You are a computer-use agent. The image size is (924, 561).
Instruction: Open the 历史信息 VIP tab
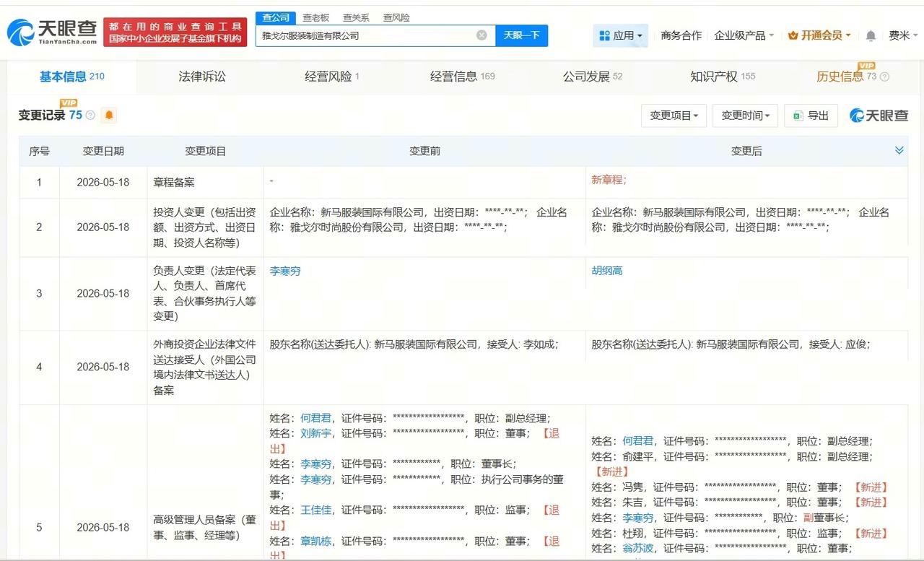846,77
